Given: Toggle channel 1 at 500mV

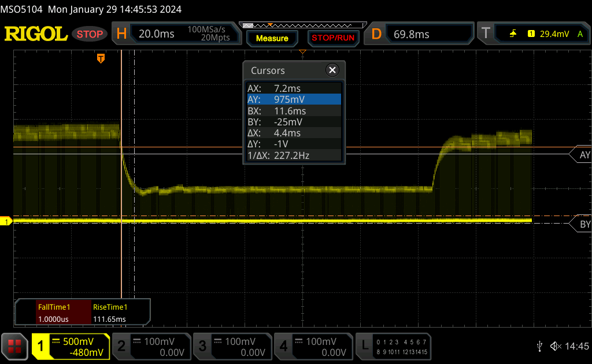Looking at the screenshot, I should click(x=71, y=346).
